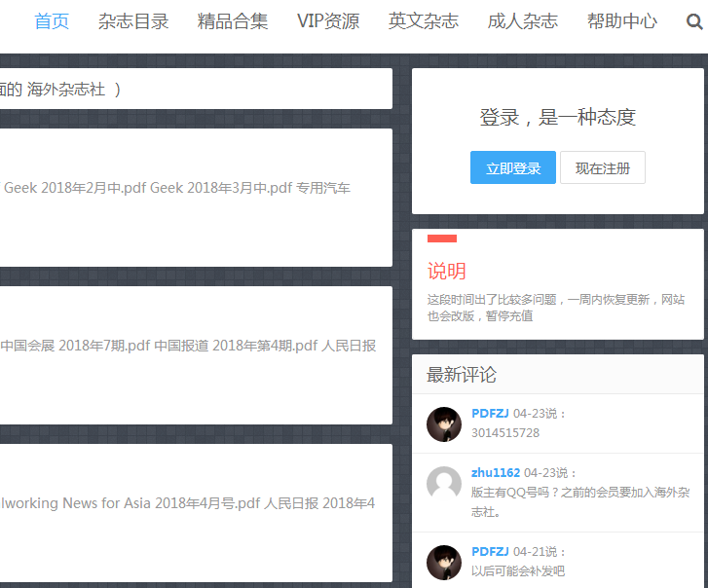Open zhu1162 username link

click(496, 473)
